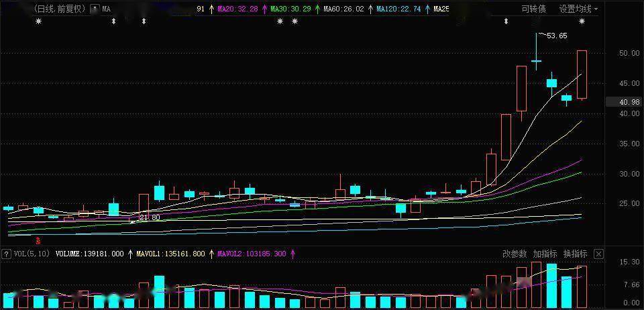The height and width of the screenshot is (310, 644).
Task: Open the 可转债 link
Action: [533, 9]
